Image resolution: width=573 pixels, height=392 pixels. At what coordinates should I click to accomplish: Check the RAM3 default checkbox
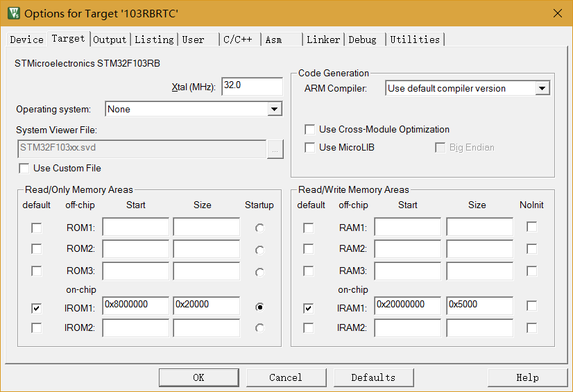(x=309, y=271)
